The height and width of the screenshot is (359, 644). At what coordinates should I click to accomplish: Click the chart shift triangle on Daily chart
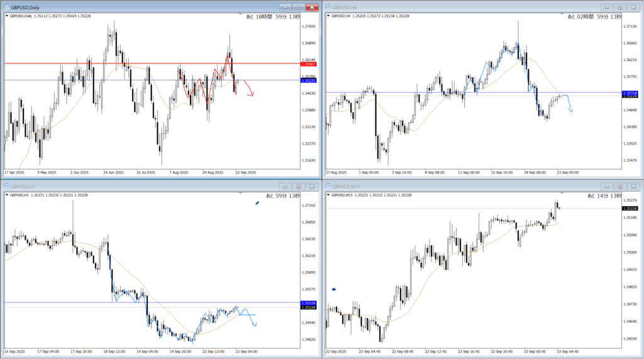(241, 13)
